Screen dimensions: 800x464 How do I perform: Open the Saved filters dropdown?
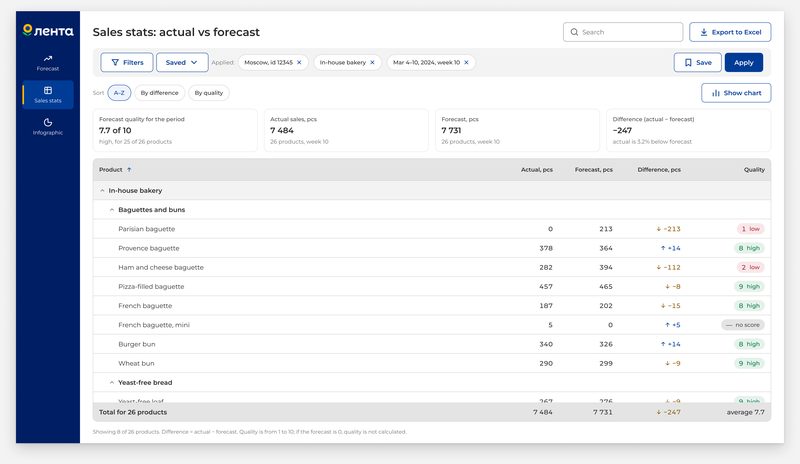182,62
